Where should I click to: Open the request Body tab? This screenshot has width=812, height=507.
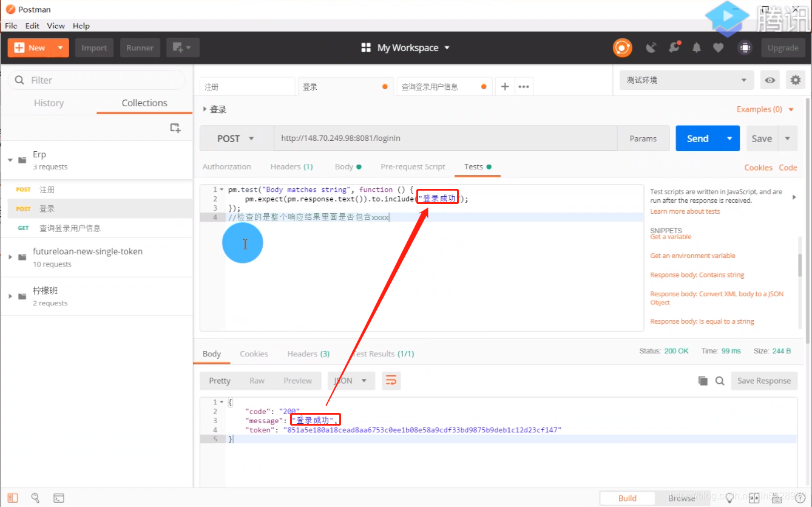coord(348,166)
